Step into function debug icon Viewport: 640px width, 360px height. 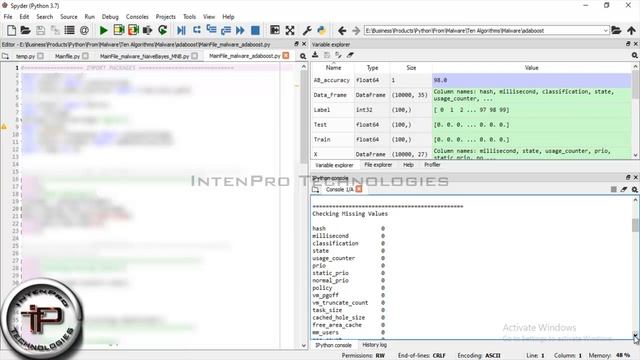pos(211,29)
